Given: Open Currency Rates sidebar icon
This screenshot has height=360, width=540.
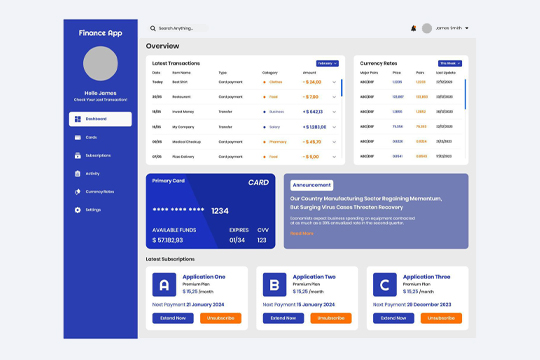Looking at the screenshot, I should tap(78, 192).
